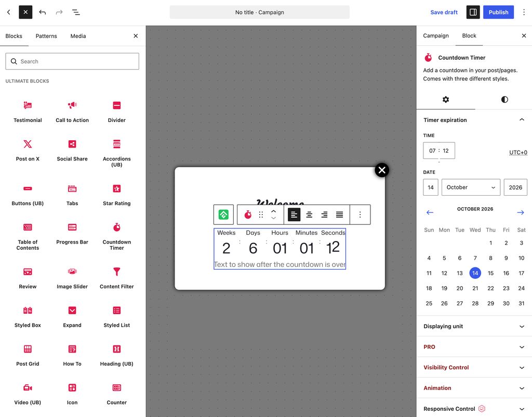This screenshot has height=417, width=532.
Task: Insert the Review block
Action: (x=28, y=278)
